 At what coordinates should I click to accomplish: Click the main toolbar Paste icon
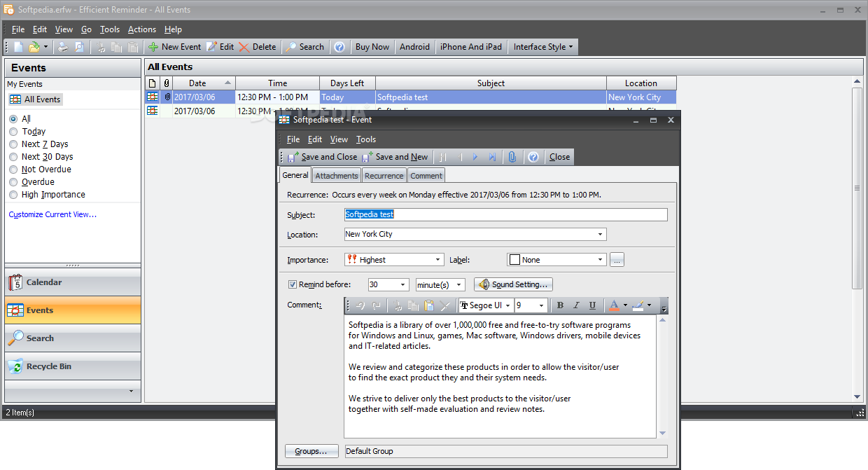click(x=132, y=47)
